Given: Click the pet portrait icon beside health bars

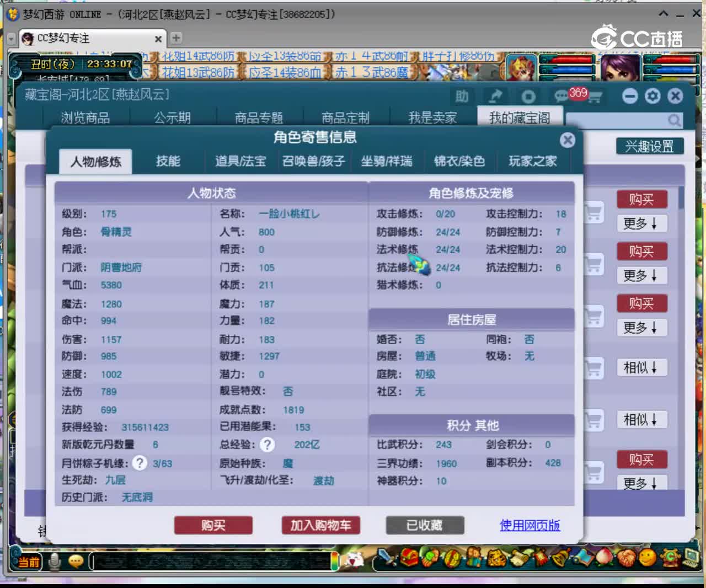Looking at the screenshot, I should pos(521,68).
